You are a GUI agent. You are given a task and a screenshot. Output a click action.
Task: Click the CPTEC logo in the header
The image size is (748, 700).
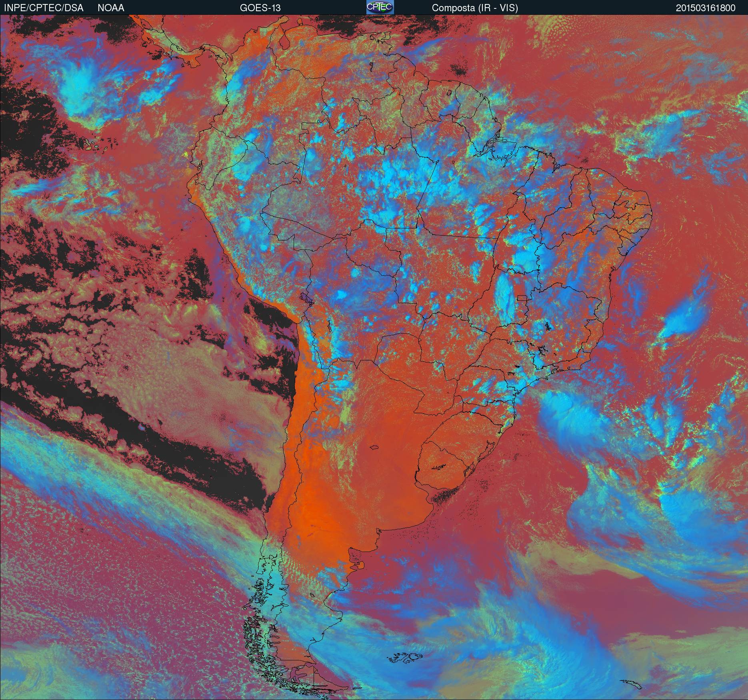click(380, 7)
